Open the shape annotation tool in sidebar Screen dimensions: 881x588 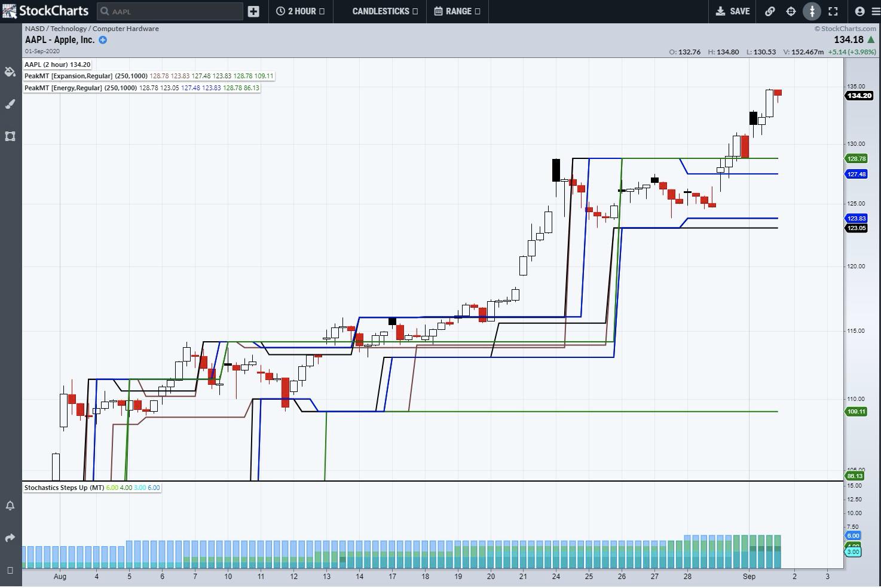[10, 136]
